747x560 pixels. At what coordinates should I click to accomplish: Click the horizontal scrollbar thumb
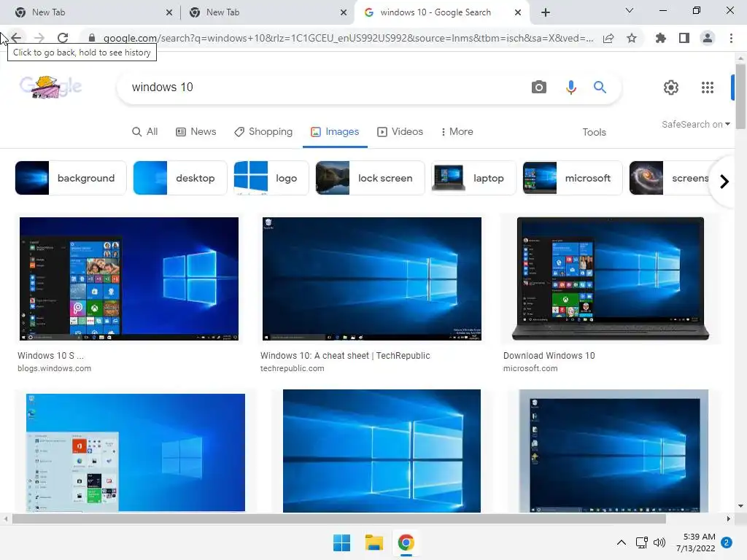pos(338,518)
